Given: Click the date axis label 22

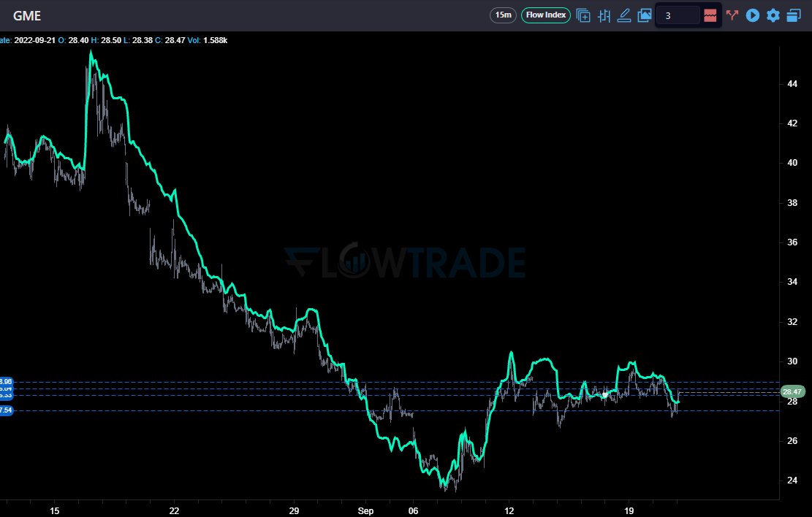Looking at the screenshot, I should 174,510.
